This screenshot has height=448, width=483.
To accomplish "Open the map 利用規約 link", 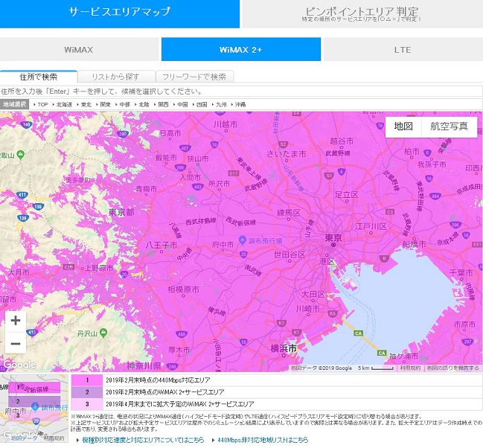I will (409, 368).
